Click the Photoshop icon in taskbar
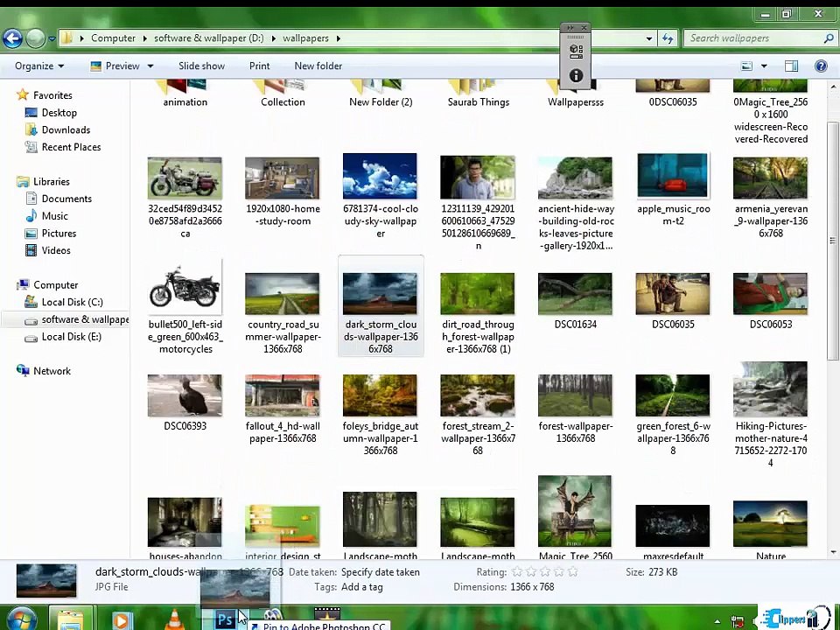 pyautogui.click(x=225, y=619)
